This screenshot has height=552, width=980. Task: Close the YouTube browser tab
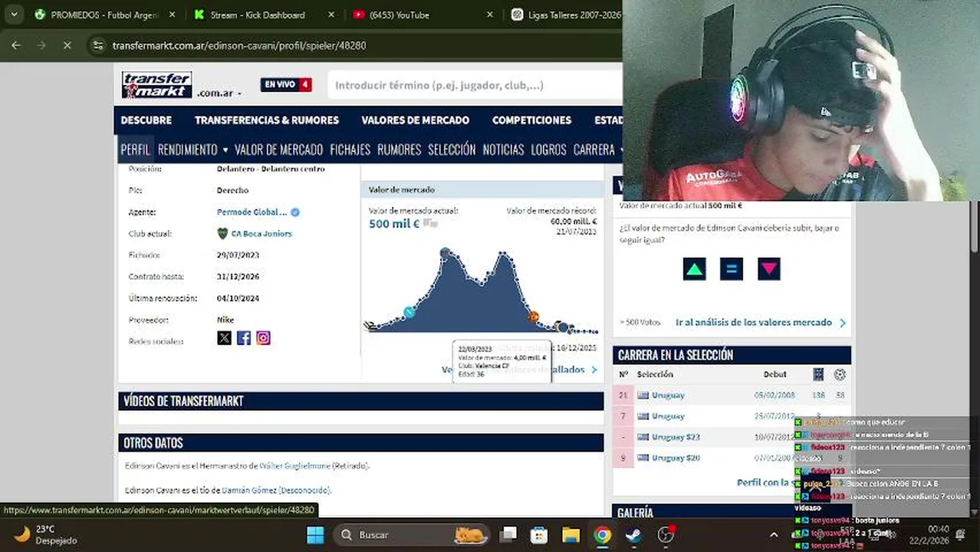(x=491, y=15)
